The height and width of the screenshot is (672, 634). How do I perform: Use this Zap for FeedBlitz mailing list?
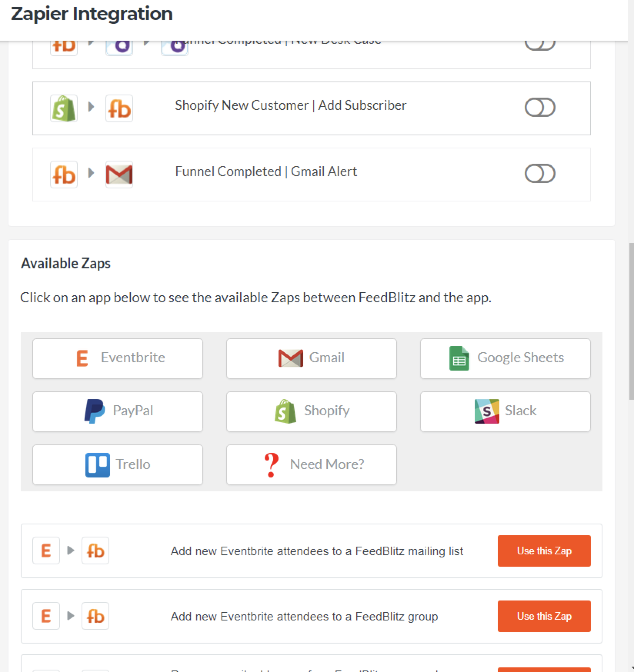click(544, 551)
